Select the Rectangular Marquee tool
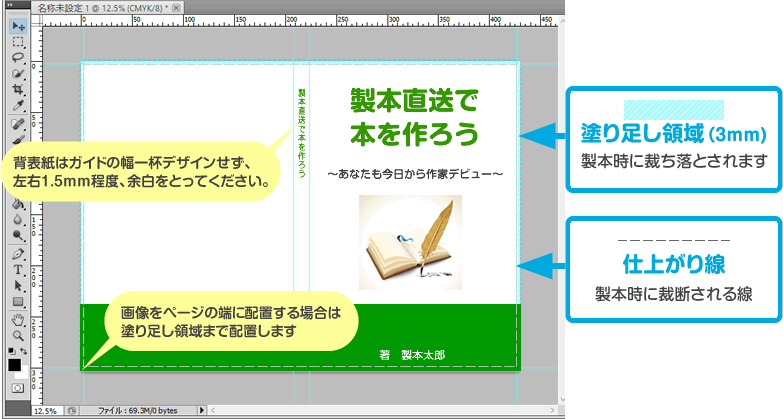 click(18, 42)
